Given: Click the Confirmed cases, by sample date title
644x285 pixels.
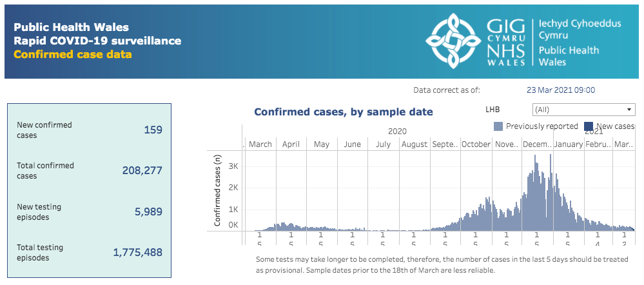Looking at the screenshot, I should 344,112.
